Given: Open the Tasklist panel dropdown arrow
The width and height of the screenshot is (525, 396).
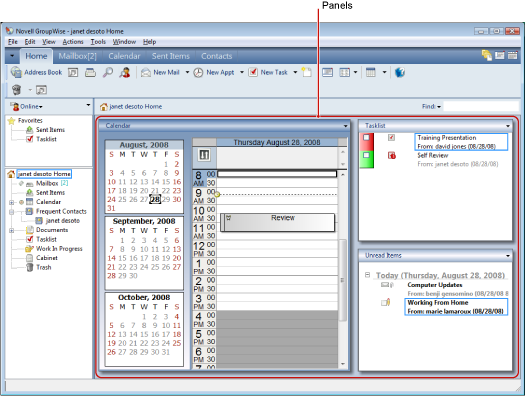Looking at the screenshot, I should [508, 126].
